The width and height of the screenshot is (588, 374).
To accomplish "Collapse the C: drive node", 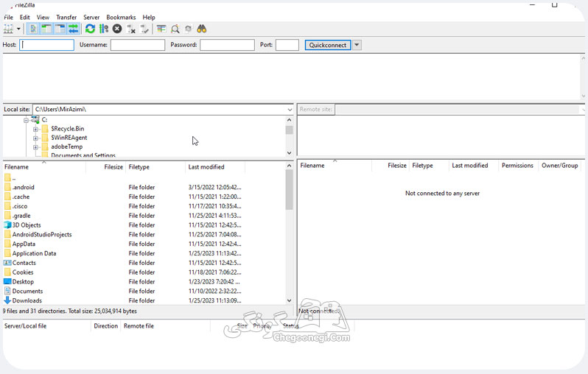I will [x=27, y=120].
